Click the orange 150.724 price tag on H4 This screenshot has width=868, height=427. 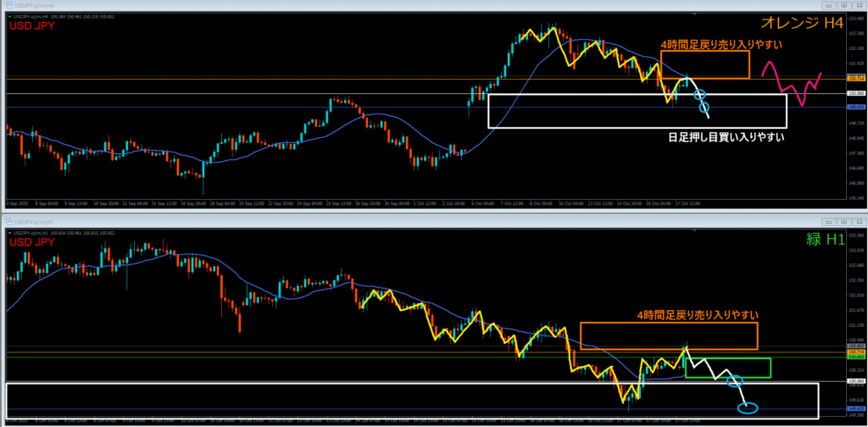[x=855, y=78]
